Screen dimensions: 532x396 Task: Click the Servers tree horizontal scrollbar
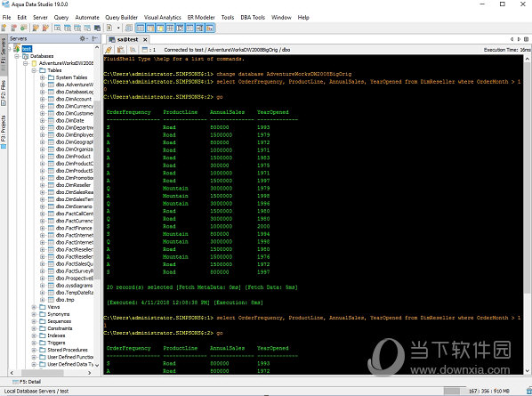[x=43, y=373]
